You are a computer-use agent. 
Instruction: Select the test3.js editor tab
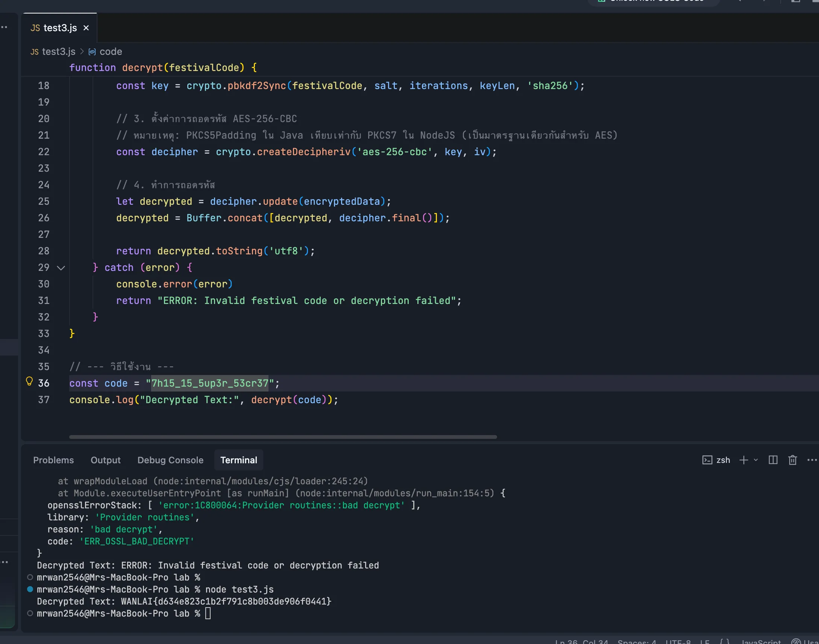59,28
